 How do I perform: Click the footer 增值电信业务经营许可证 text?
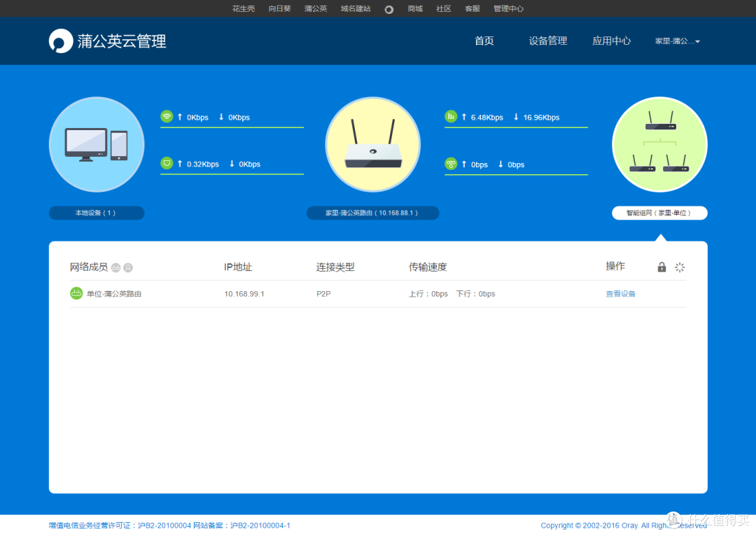(120, 526)
